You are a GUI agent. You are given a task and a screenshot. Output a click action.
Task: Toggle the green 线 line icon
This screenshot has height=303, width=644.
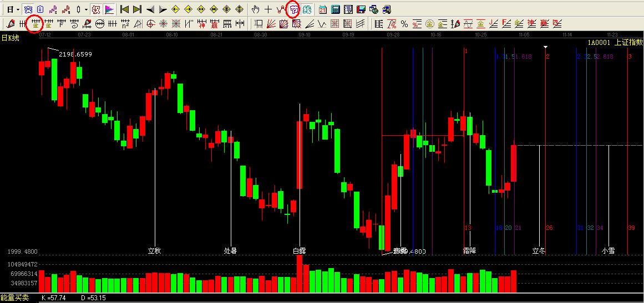[x=306, y=9]
